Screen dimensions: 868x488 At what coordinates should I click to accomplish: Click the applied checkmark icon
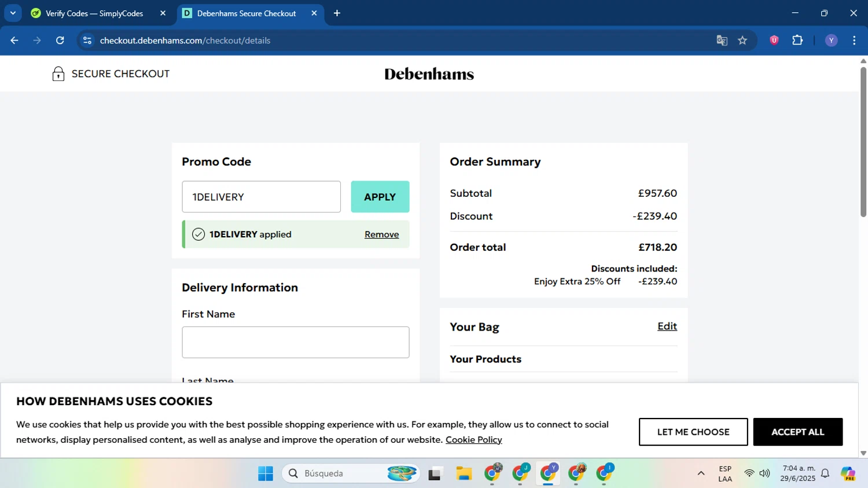(198, 234)
